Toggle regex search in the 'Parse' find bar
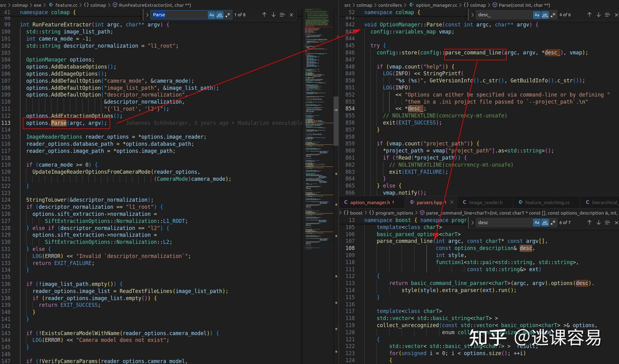 click(228, 15)
